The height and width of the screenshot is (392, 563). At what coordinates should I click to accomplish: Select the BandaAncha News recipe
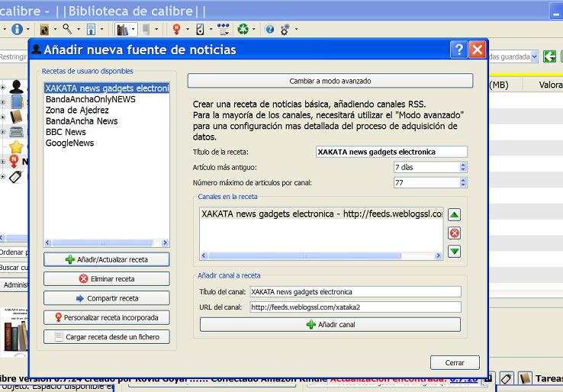[x=82, y=121]
